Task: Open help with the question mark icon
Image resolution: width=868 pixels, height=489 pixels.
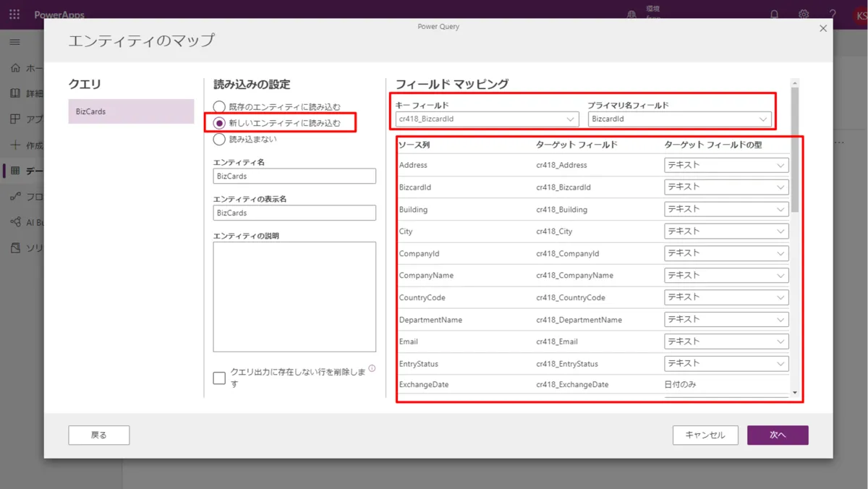Action: point(833,14)
